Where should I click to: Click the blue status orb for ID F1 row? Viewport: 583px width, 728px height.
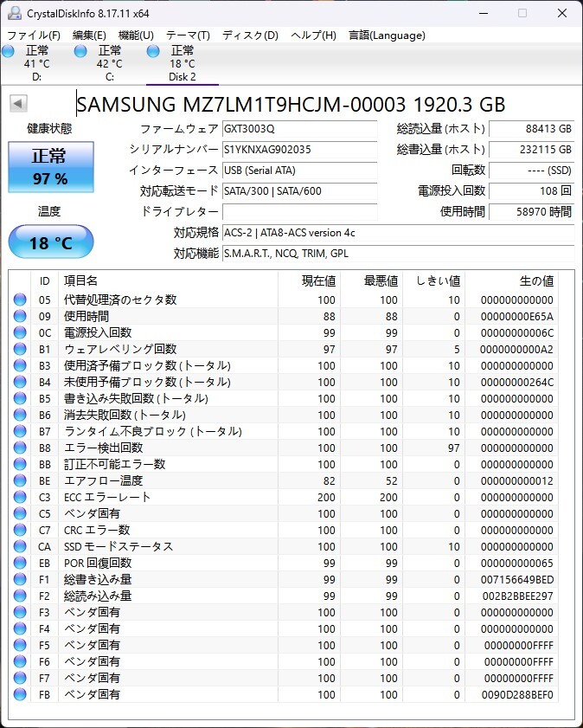pos(20,579)
